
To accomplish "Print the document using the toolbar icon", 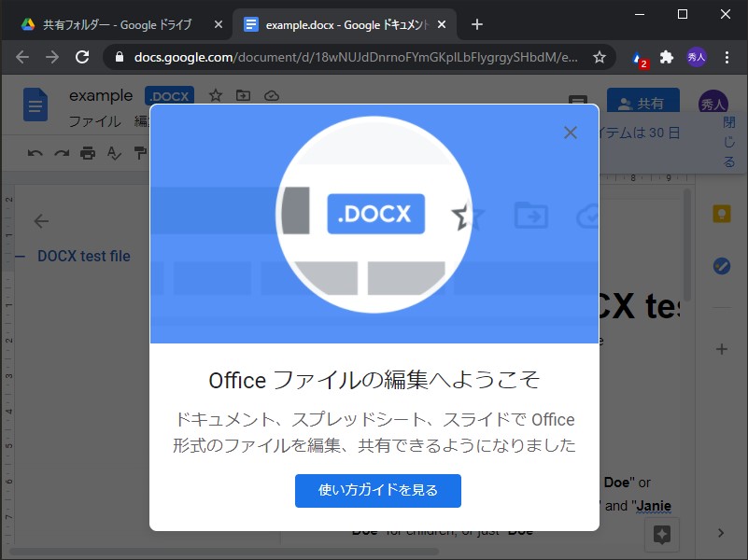I will pos(88,153).
